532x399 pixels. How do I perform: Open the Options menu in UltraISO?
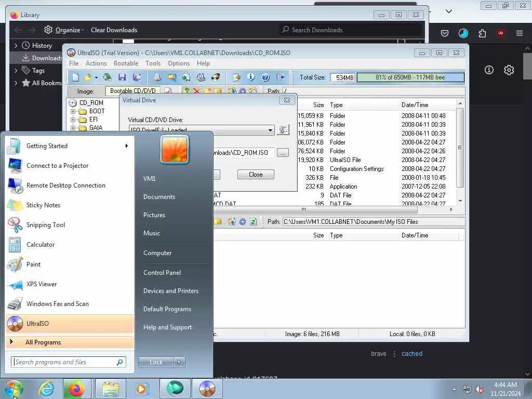pyautogui.click(x=179, y=63)
